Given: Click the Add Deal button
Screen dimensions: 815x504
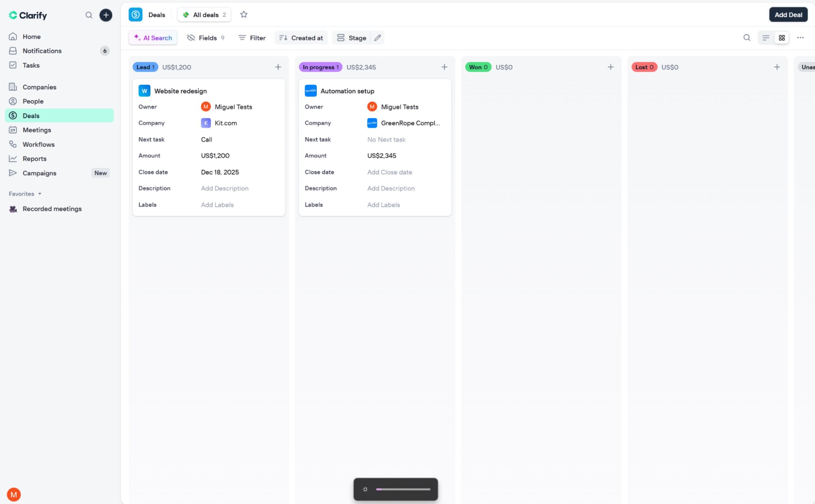Looking at the screenshot, I should click(x=788, y=14).
